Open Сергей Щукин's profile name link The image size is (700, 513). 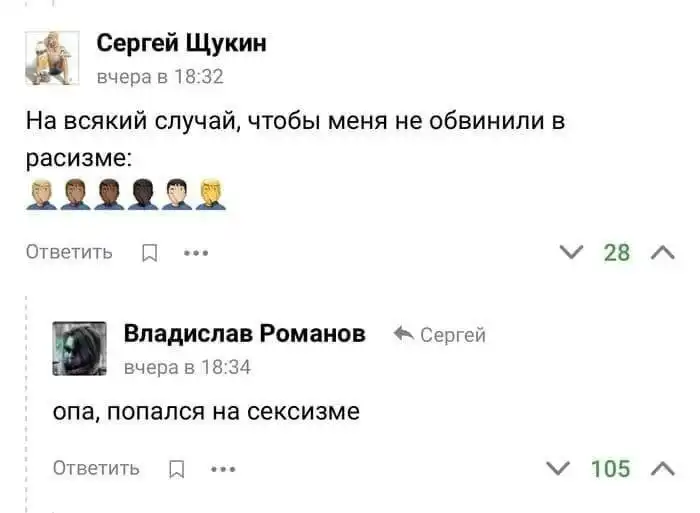pyautogui.click(x=181, y=43)
